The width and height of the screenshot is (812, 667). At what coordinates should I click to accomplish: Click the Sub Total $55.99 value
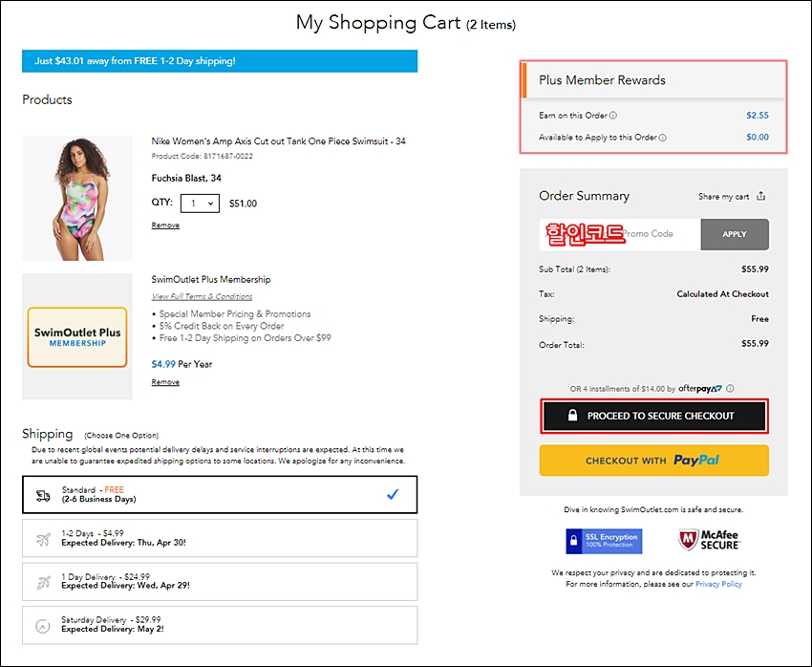tap(755, 269)
